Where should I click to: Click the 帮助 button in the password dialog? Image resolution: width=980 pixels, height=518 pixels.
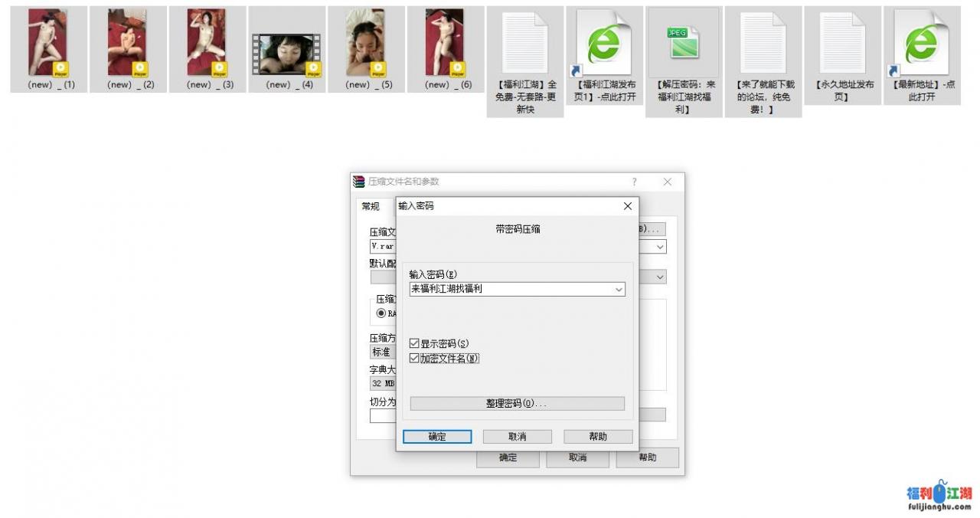(599, 436)
